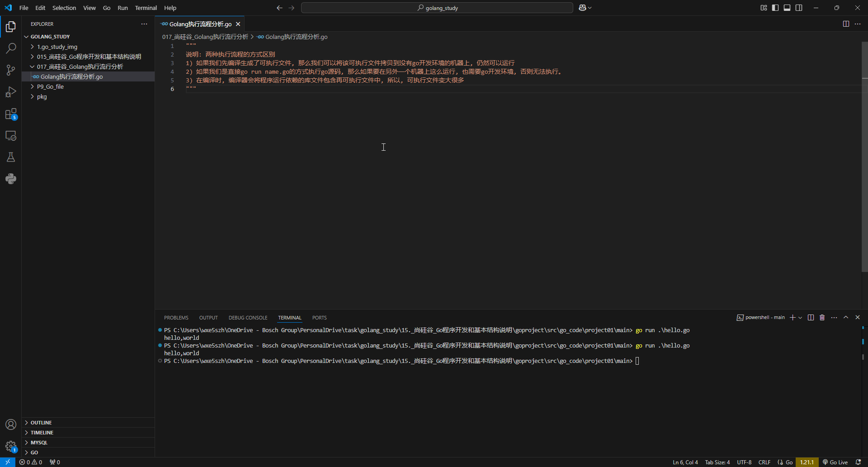Select Go version 1.21.1 indicator

(807, 462)
